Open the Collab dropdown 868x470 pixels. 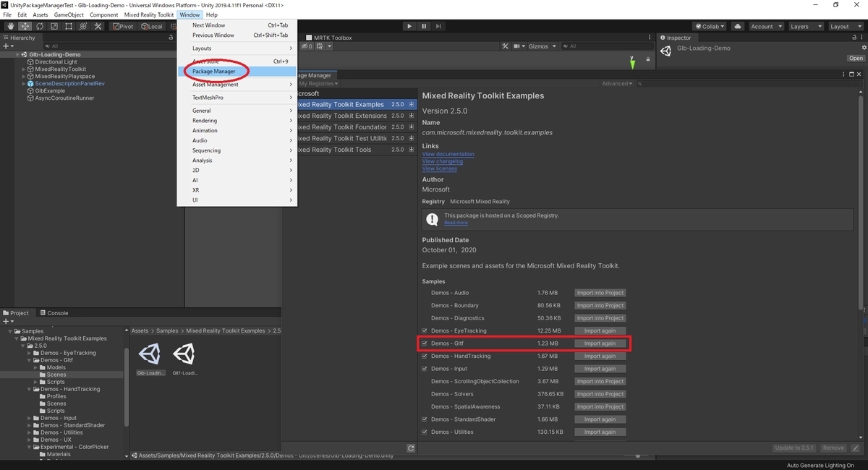710,26
